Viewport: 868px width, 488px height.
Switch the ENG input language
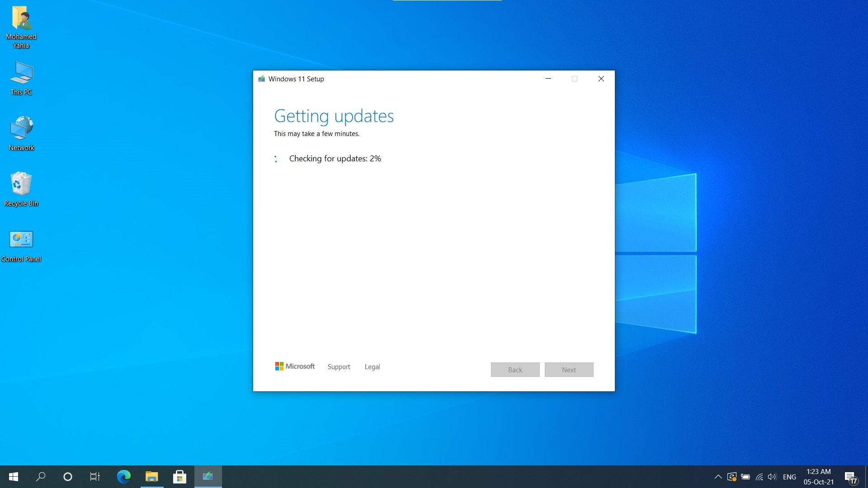click(789, 477)
